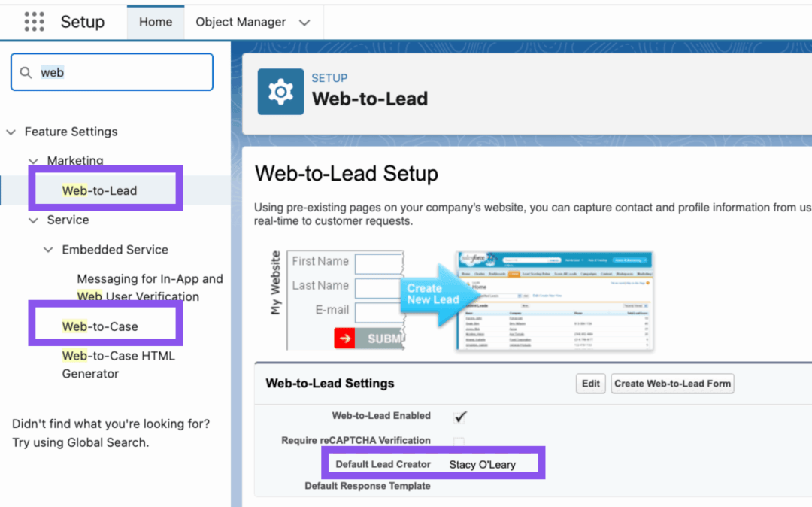Open the Object Manager dropdown arrow
This screenshot has width=812, height=507.
pyautogui.click(x=304, y=23)
